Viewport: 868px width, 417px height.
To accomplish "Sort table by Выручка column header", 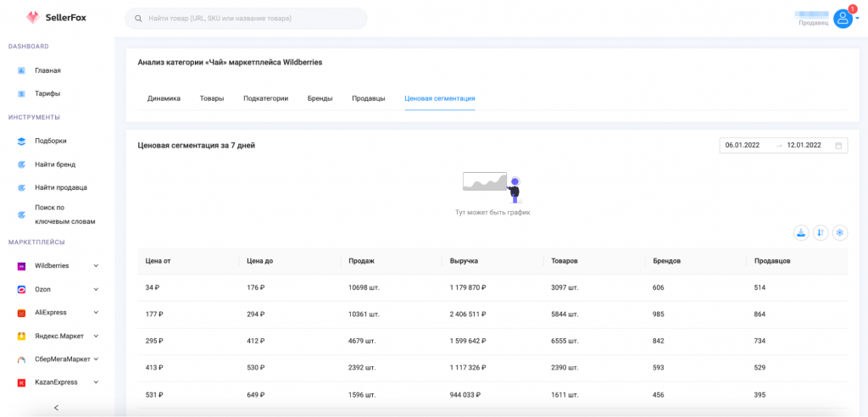I will 464,260.
